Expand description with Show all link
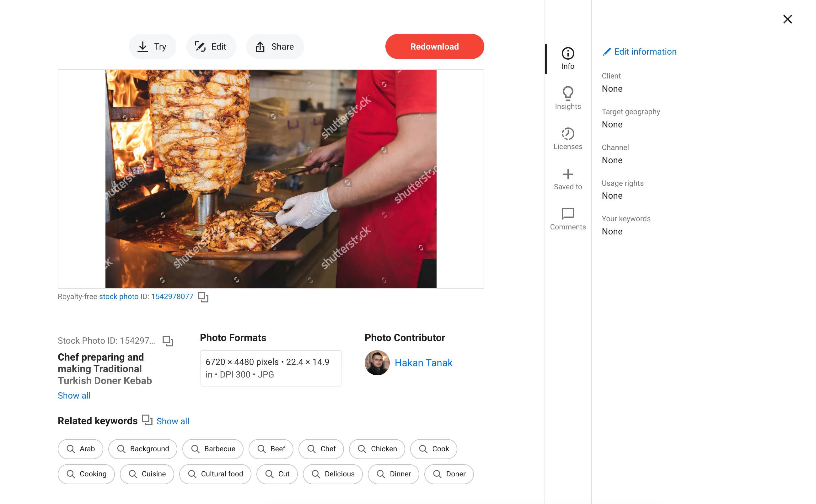Screen dimensions: 816x504 tap(74, 395)
